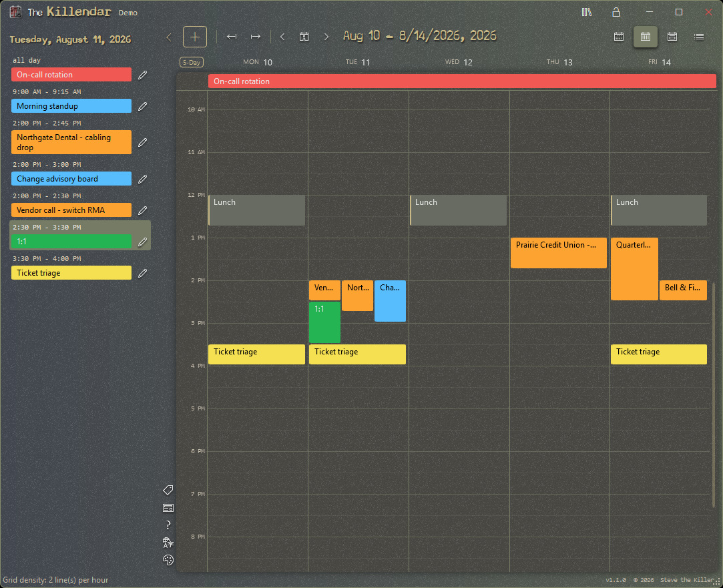The width and height of the screenshot is (723, 588).
Task: Click the v1.1.0 version label
Action: [616, 580]
